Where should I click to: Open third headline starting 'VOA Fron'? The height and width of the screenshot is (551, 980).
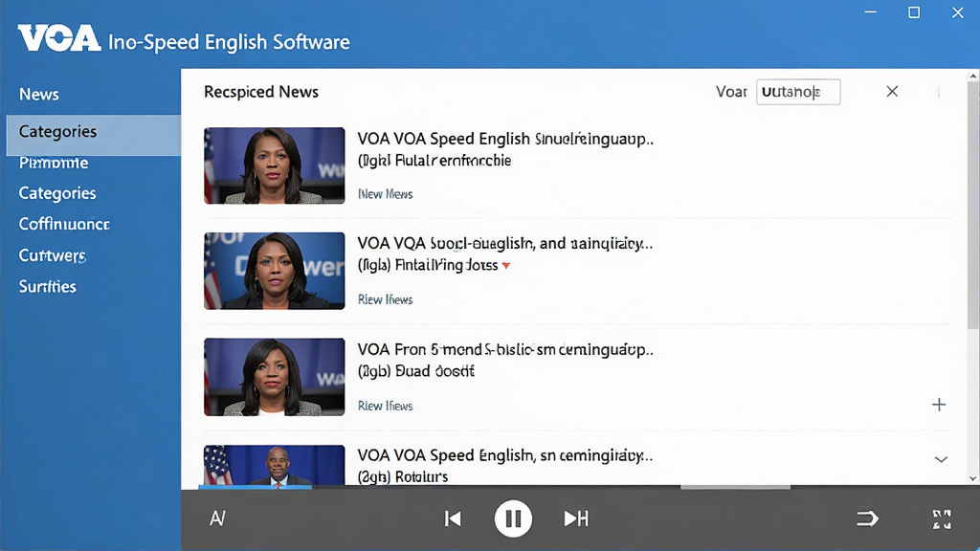(x=505, y=349)
